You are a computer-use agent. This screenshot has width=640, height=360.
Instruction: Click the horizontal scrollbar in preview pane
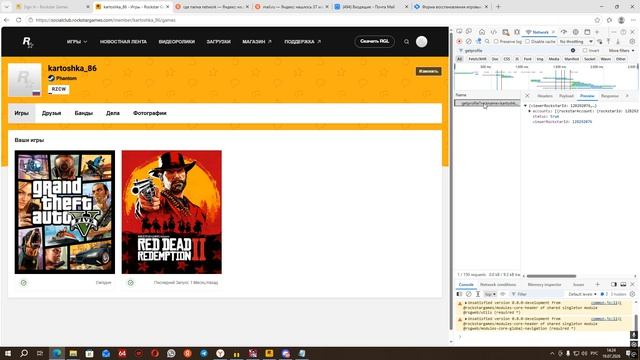point(551,276)
